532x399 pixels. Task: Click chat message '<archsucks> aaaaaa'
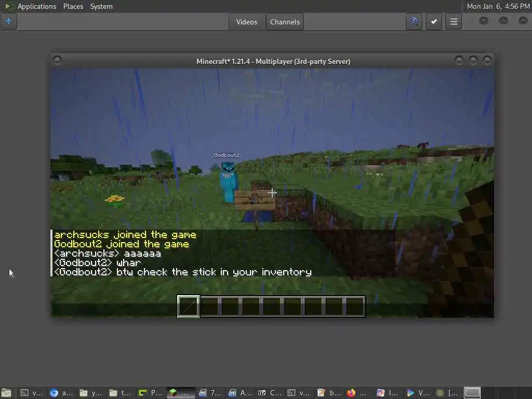[108, 254]
